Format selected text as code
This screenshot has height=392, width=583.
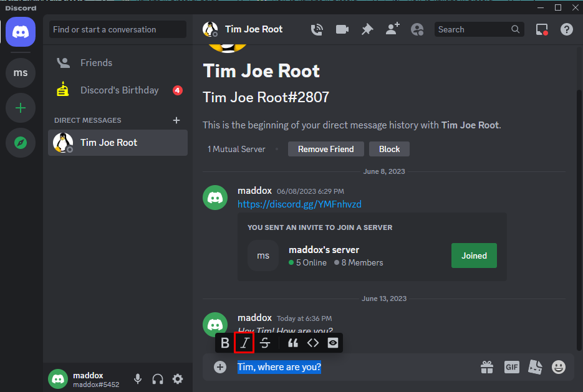click(x=313, y=343)
